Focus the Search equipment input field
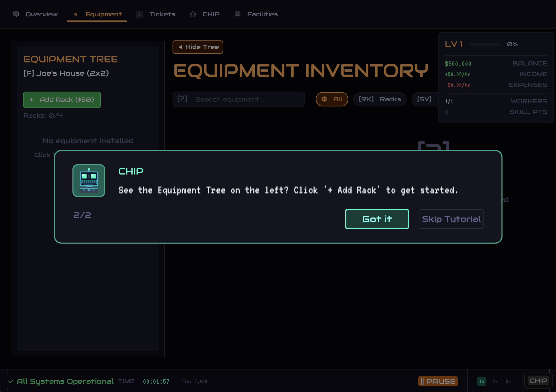556x392 pixels. pos(246,99)
